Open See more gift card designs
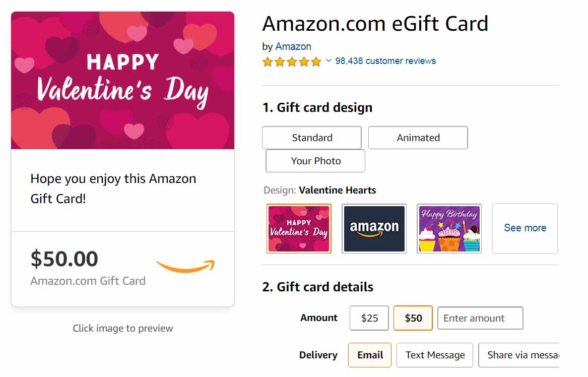This screenshot has height=377, width=588. point(525,228)
